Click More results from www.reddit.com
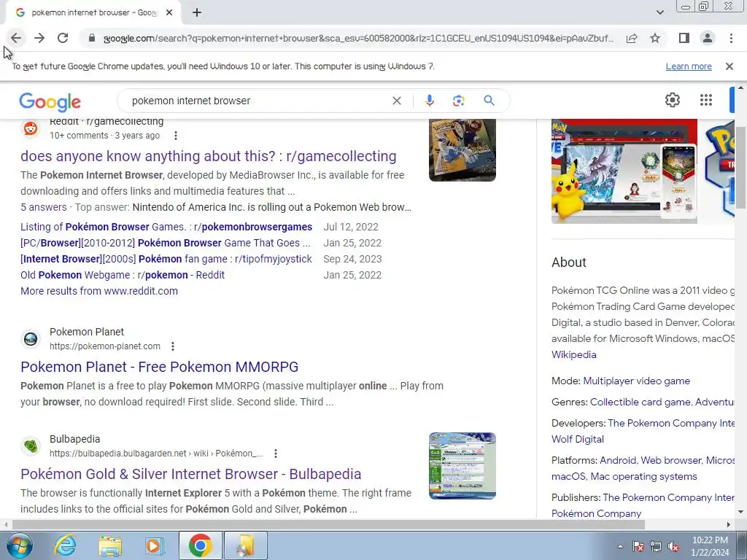 99,291
